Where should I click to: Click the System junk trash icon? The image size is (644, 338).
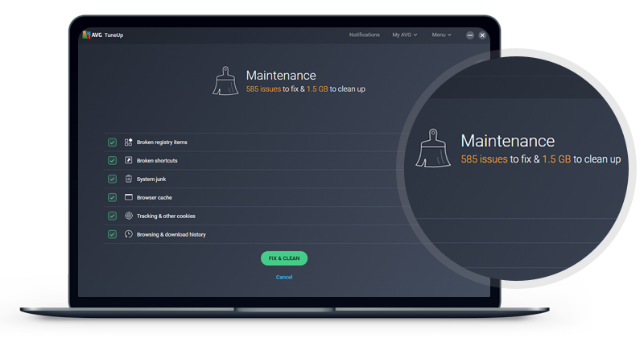(128, 179)
